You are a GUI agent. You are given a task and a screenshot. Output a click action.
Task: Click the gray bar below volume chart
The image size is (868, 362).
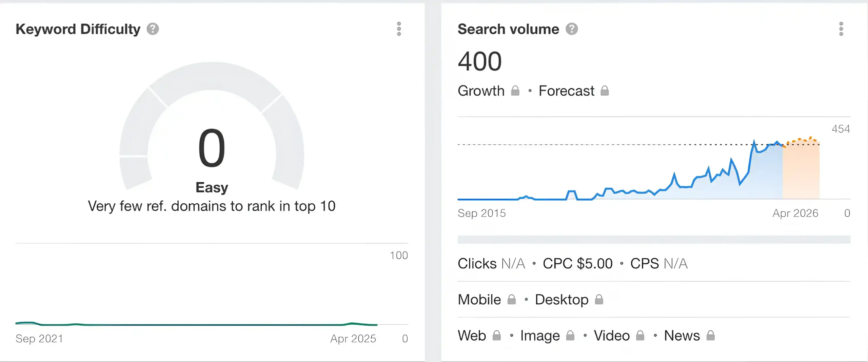[x=654, y=240]
